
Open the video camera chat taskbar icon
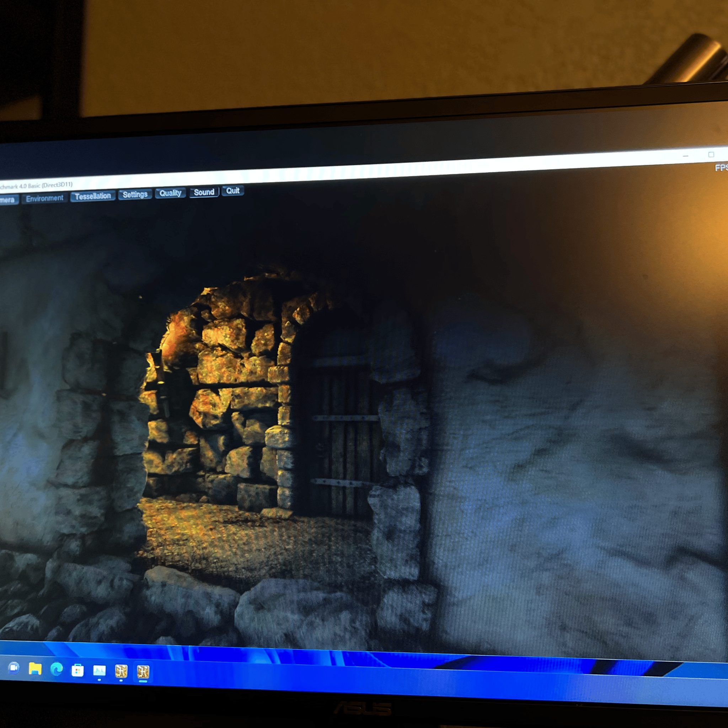(x=14, y=668)
